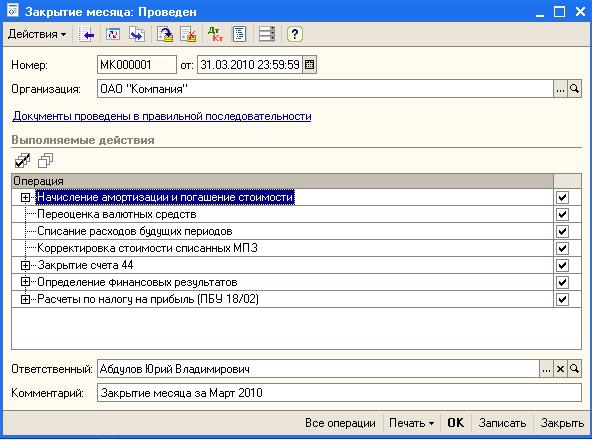Open link Документы проведены в правильной последовательности
This screenshot has height=440, width=592.
tap(162, 116)
